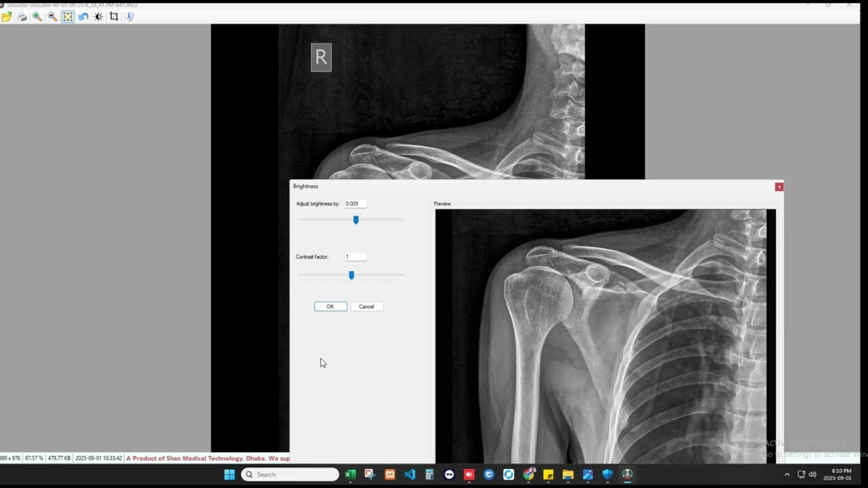Click the Undo/rotate blue arrow icon

click(x=83, y=16)
